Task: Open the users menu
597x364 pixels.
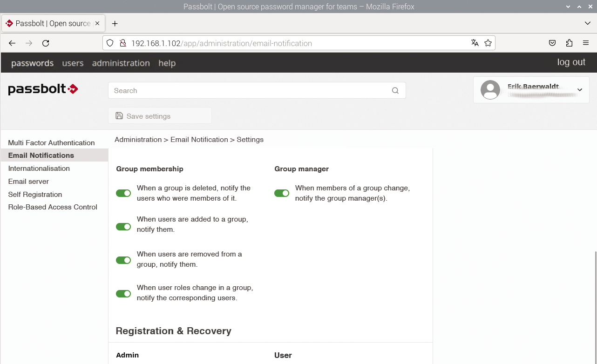Action: point(73,63)
